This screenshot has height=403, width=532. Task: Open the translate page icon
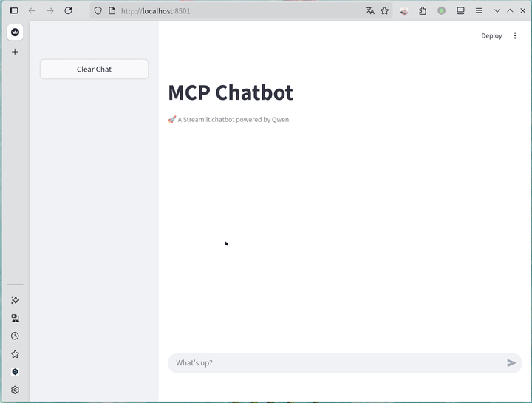click(370, 11)
